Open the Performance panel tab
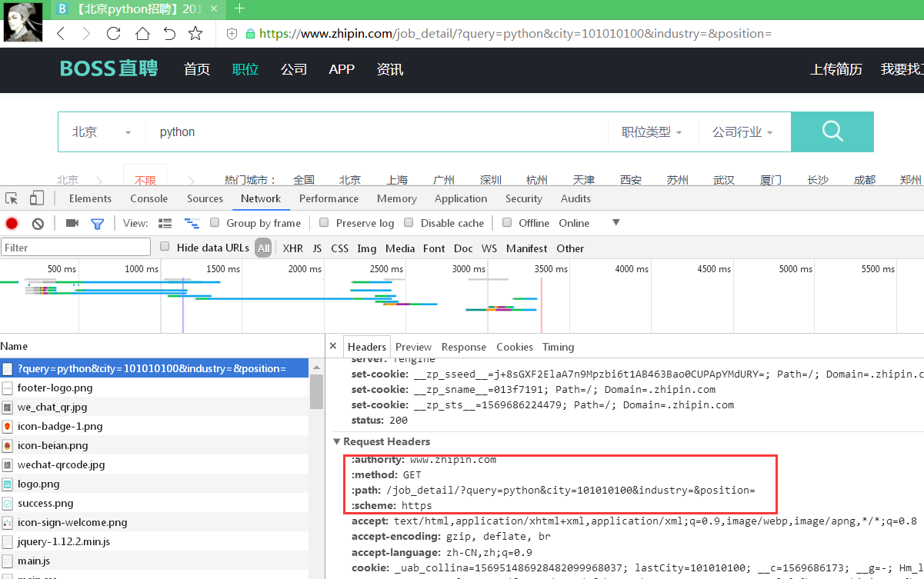The image size is (924, 579). click(329, 198)
